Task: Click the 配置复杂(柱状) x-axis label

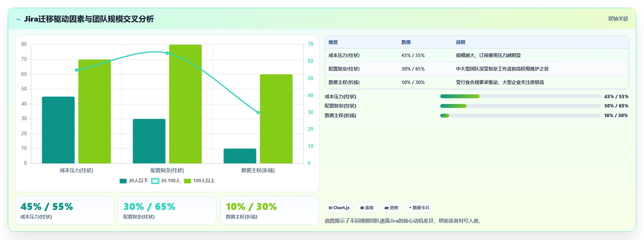Action: (167, 170)
